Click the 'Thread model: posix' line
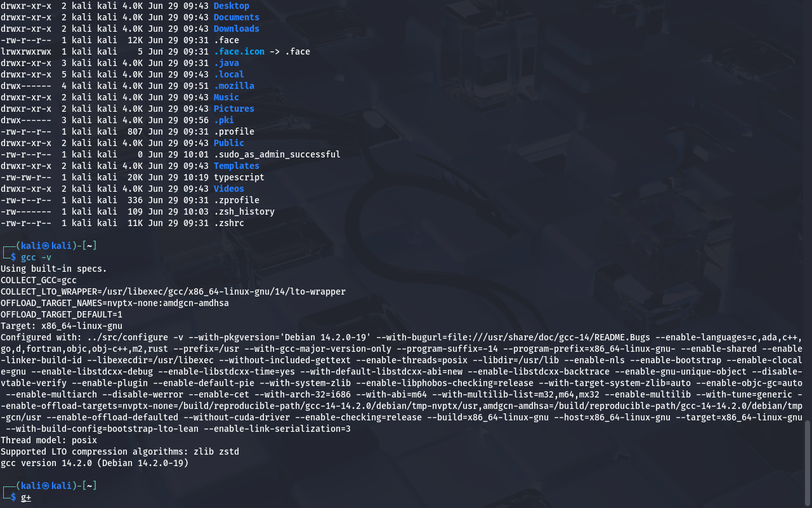Viewport: 812px width, 508px height. pos(49,440)
